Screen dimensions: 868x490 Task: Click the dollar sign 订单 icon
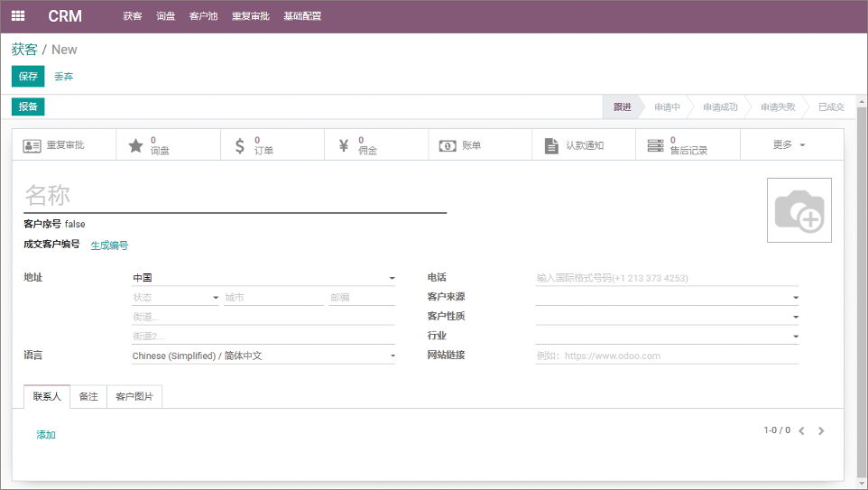(239, 145)
